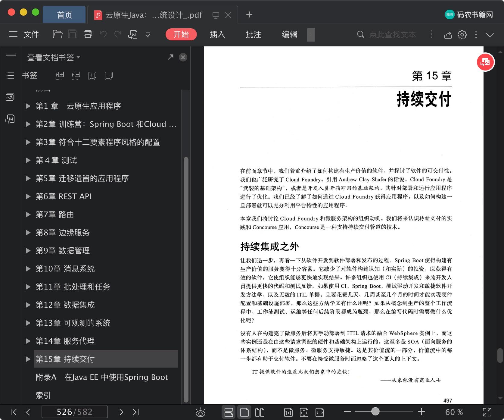The height and width of the screenshot is (420, 504).
Task: Collapse ribbon with chevron down icon
Action: pyautogui.click(x=490, y=35)
